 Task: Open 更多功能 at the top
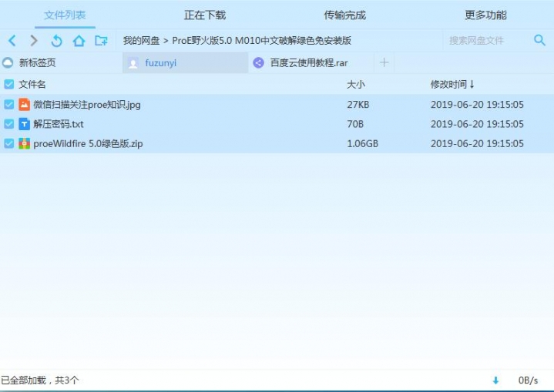click(485, 15)
